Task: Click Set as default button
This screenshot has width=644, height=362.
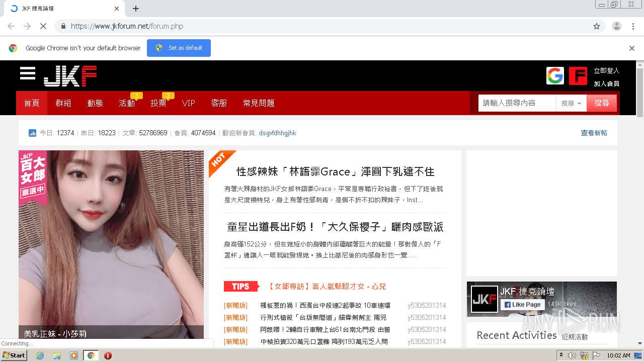Action: pyautogui.click(x=179, y=48)
